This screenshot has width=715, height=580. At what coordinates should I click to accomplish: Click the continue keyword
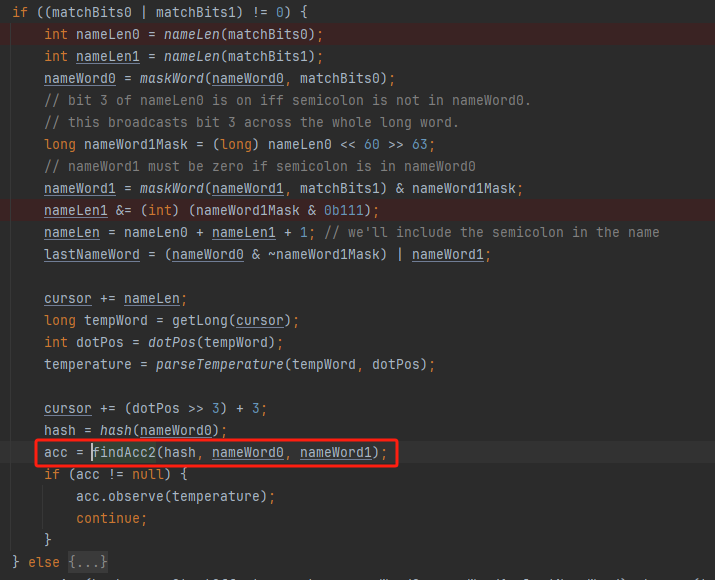tap(108, 518)
